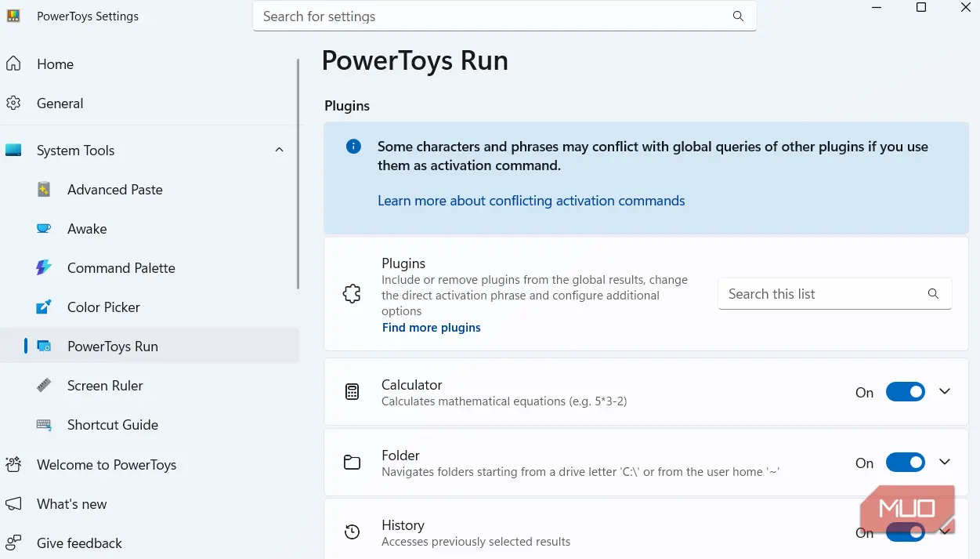Click the Plugins puzzle piece icon
The width and height of the screenshot is (980, 559).
pos(353,295)
